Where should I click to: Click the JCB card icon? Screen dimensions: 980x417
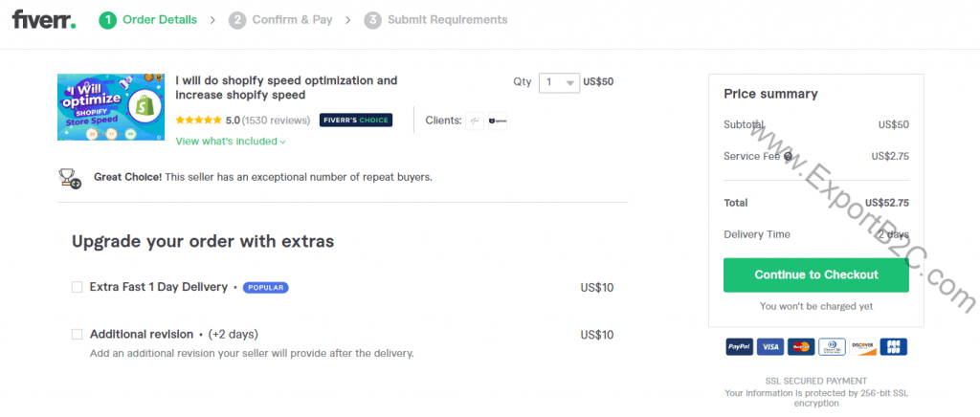click(x=893, y=347)
